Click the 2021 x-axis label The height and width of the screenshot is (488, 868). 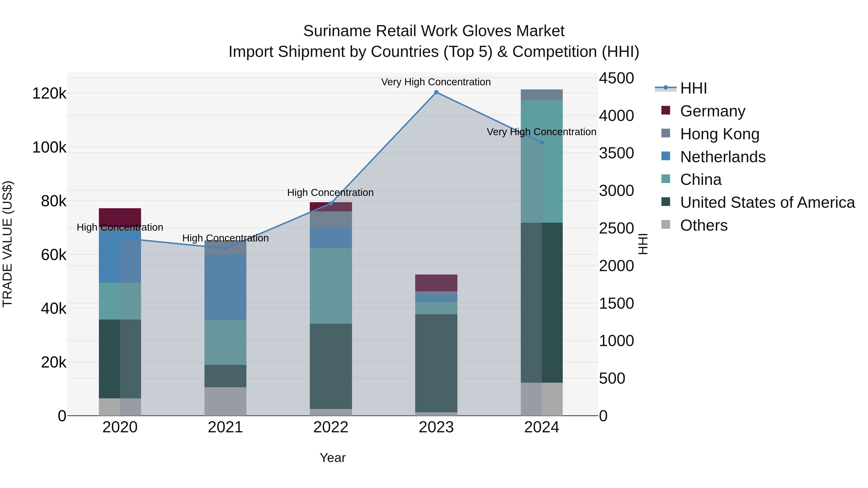pyautogui.click(x=225, y=427)
